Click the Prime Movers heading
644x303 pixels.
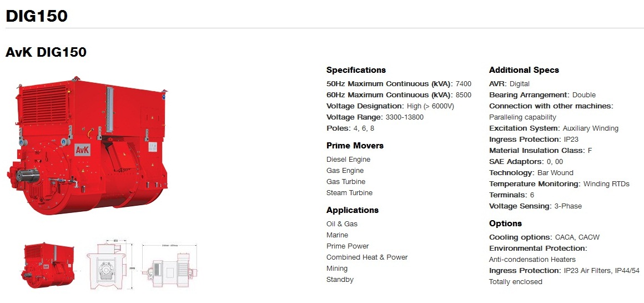[x=355, y=146]
